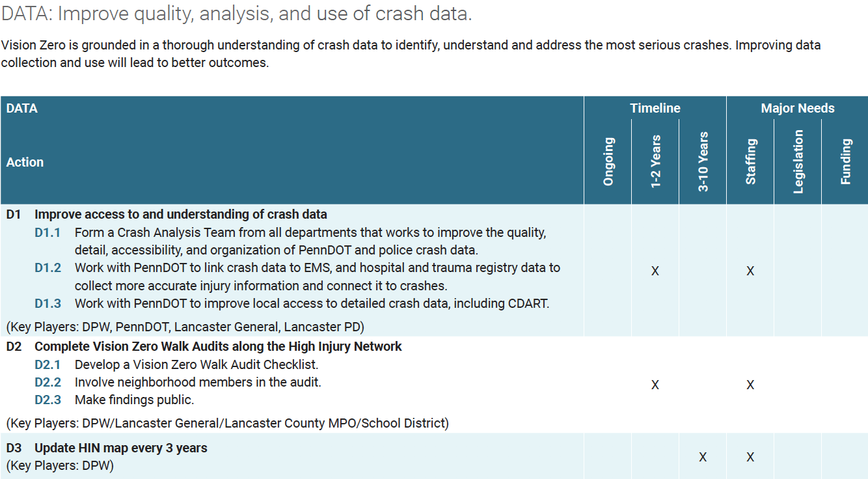
Task: Click the blue D2.3 action label
Action: 47,400
